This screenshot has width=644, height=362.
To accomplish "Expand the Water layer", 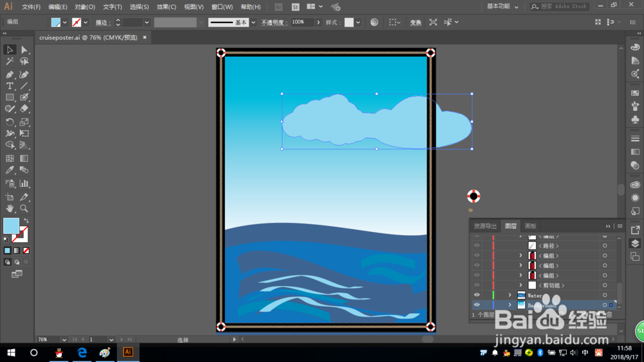I will (509, 295).
